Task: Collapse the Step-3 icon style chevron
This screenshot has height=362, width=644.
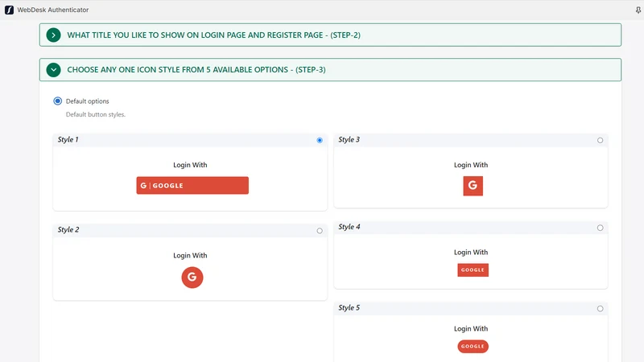Action: pyautogui.click(x=53, y=70)
